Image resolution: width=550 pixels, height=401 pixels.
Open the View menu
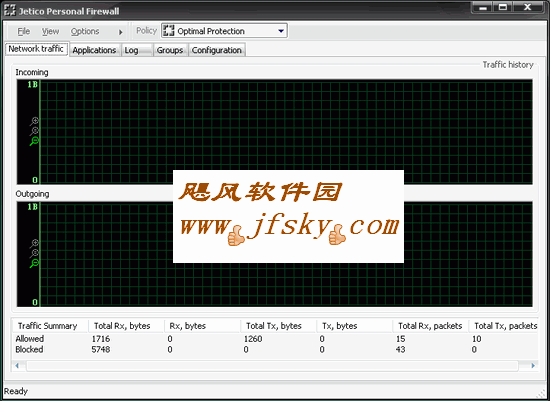50,31
